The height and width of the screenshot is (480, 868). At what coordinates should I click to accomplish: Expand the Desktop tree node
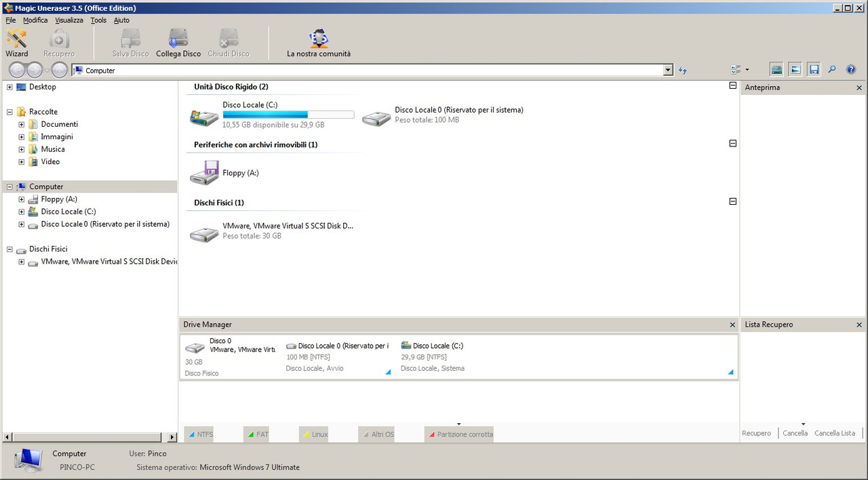[x=9, y=87]
